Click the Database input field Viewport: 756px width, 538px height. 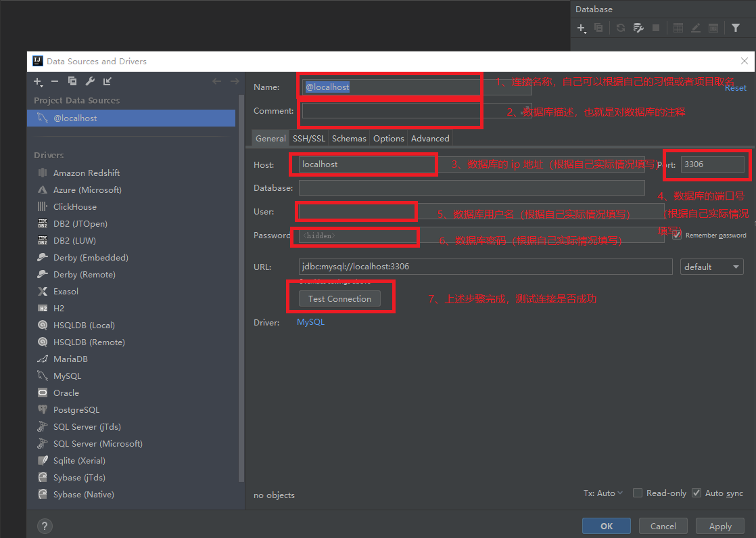[471, 187]
